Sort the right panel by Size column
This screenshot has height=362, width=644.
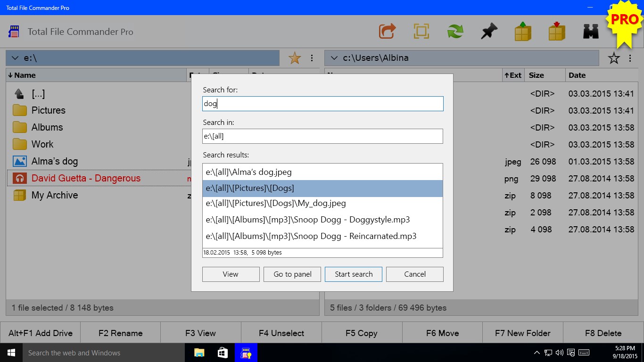[x=545, y=75]
